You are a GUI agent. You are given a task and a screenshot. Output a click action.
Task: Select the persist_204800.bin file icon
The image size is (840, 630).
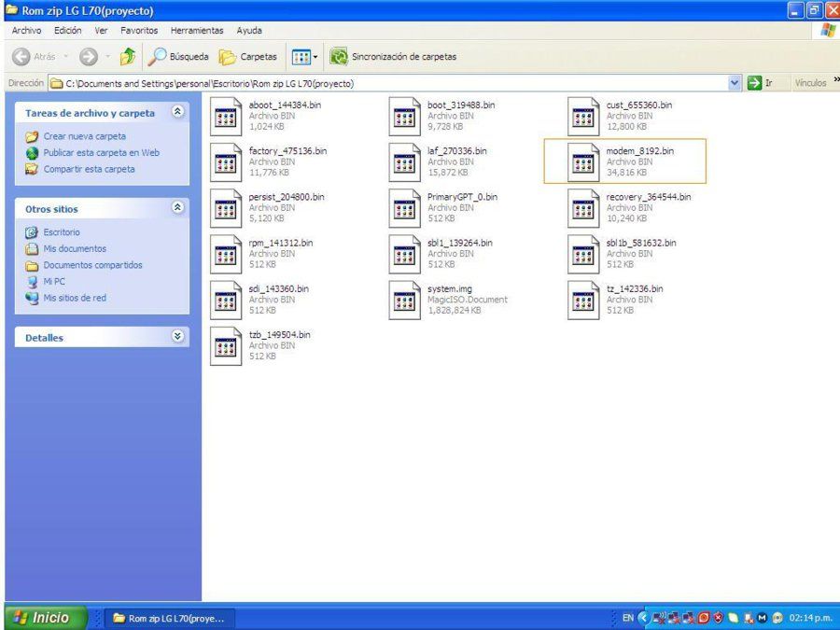point(226,208)
